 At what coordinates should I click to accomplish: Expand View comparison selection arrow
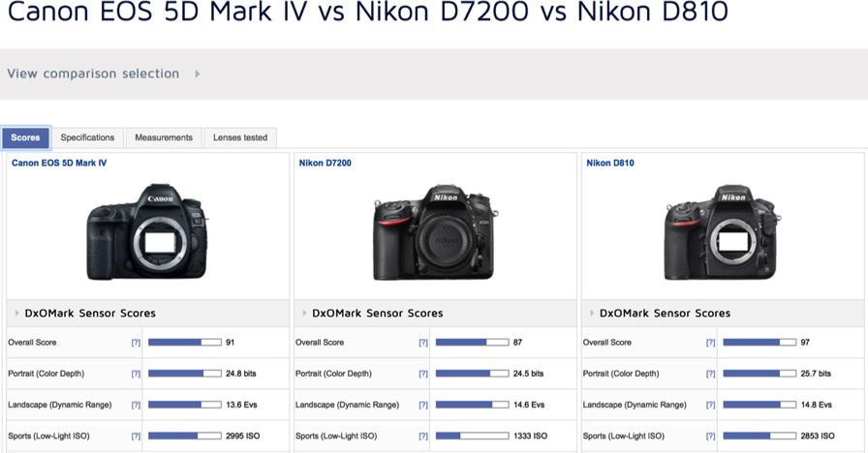tap(197, 74)
